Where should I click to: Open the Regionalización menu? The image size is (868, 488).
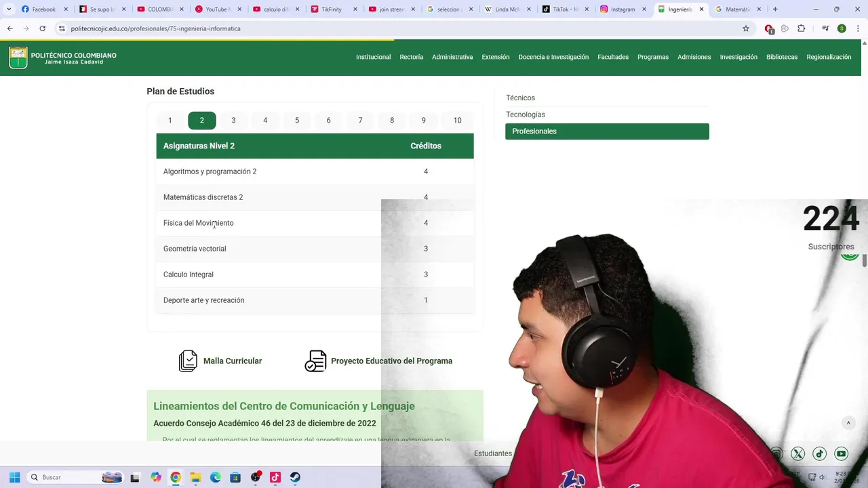click(x=829, y=57)
